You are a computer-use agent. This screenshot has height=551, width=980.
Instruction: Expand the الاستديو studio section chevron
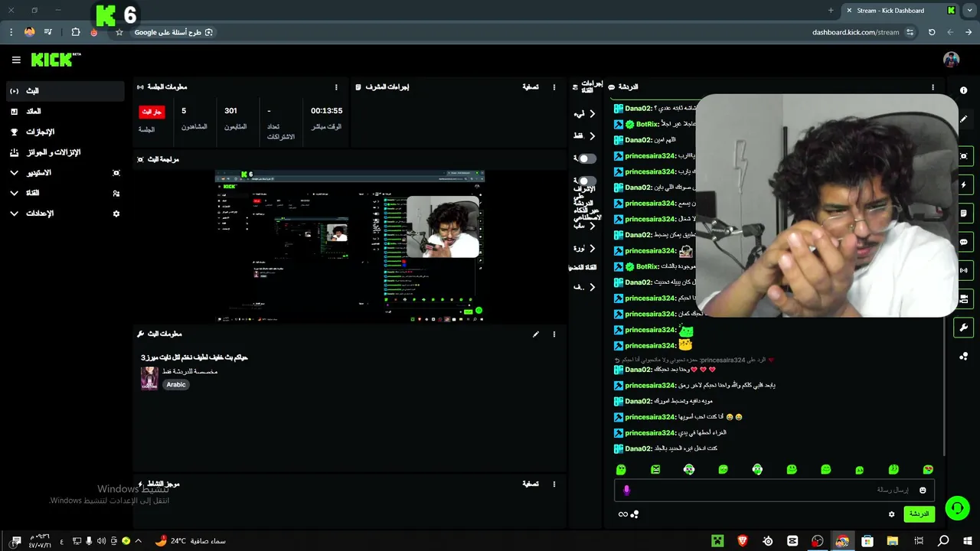[x=15, y=173]
